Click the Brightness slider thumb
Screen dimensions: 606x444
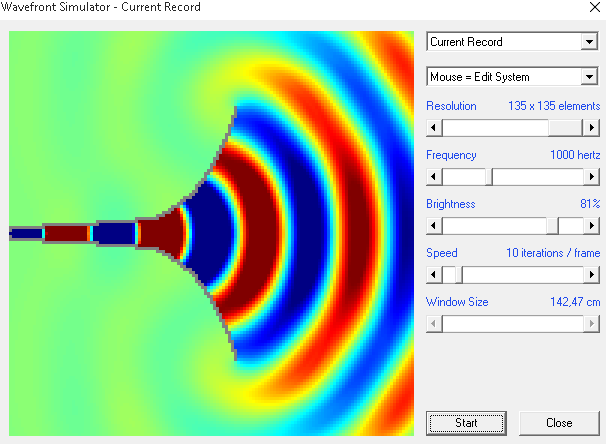[x=552, y=225]
